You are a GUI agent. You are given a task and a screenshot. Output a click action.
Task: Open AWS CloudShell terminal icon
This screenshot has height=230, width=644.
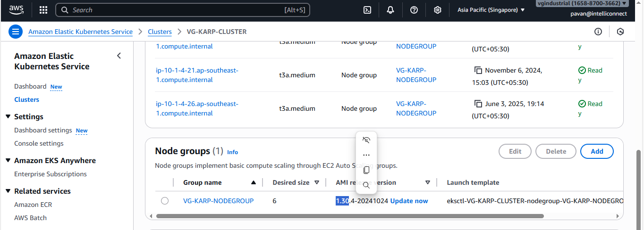[367, 10]
